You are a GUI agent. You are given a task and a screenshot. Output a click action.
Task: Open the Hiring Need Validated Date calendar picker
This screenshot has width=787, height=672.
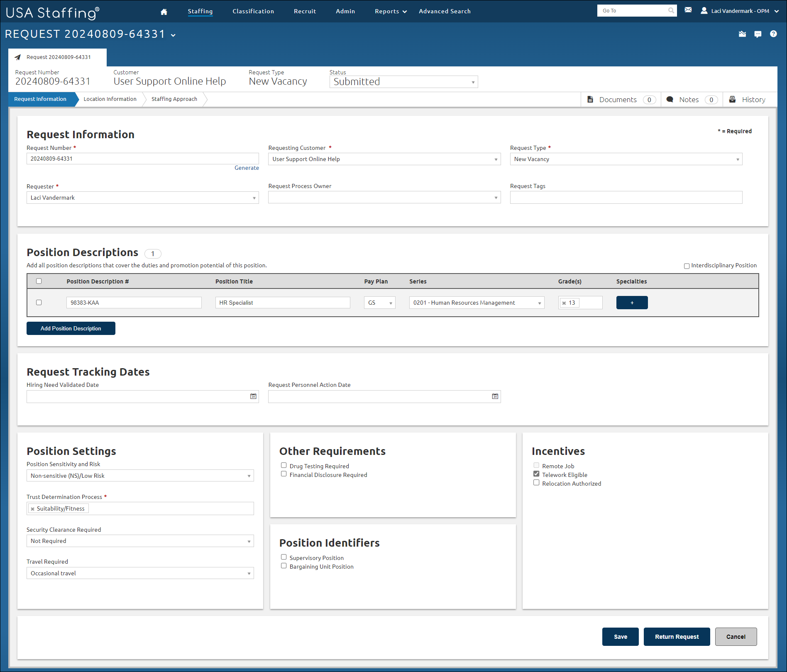[x=253, y=396]
